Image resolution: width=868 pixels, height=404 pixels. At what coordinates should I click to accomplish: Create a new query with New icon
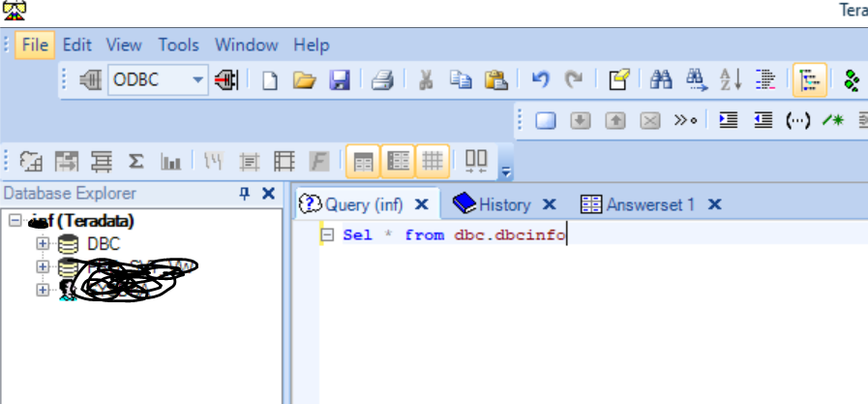pos(270,80)
